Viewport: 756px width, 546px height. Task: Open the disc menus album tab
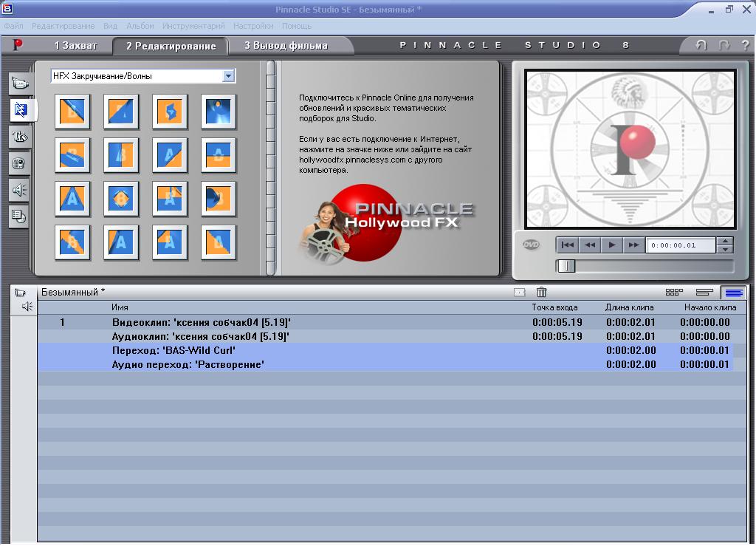pyautogui.click(x=20, y=216)
